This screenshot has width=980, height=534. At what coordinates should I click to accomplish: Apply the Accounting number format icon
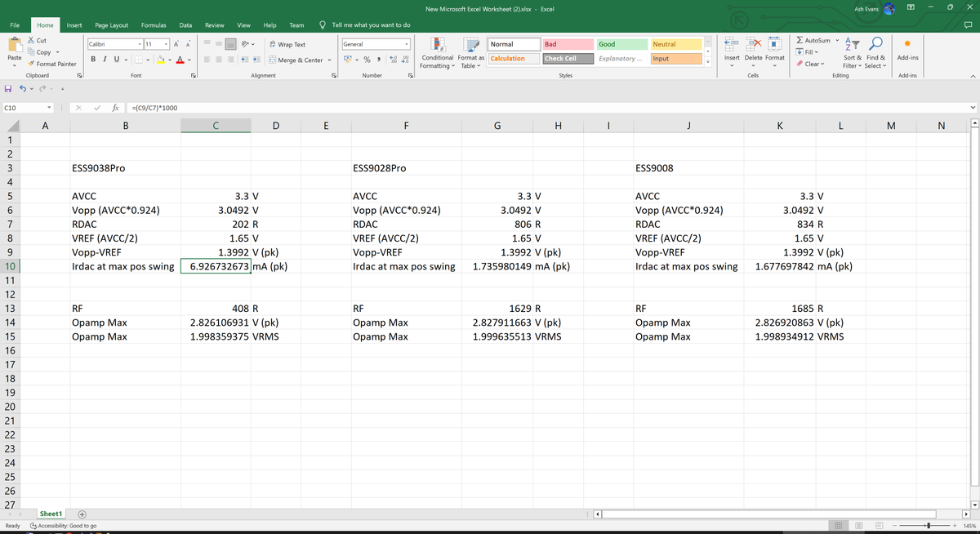[x=349, y=60]
